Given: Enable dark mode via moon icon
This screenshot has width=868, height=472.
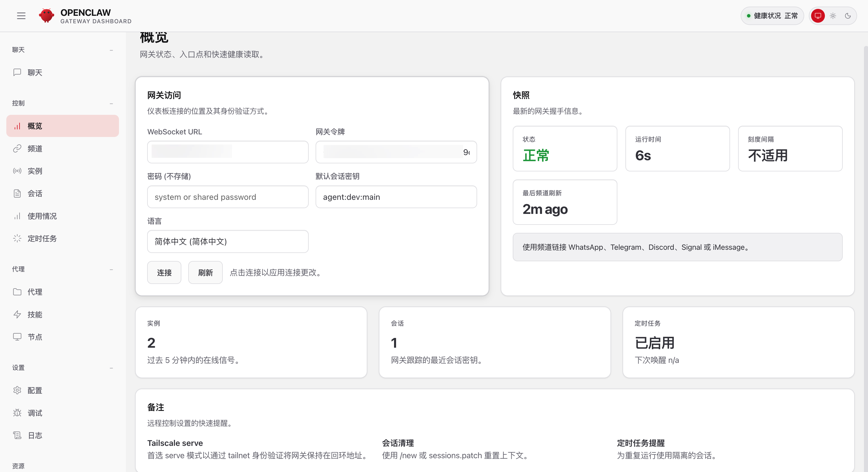Looking at the screenshot, I should [x=848, y=16].
